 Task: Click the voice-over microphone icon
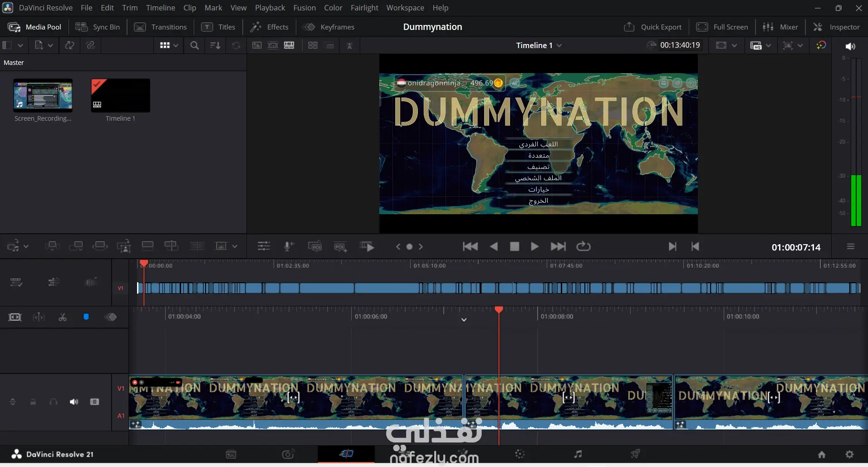[289, 246]
